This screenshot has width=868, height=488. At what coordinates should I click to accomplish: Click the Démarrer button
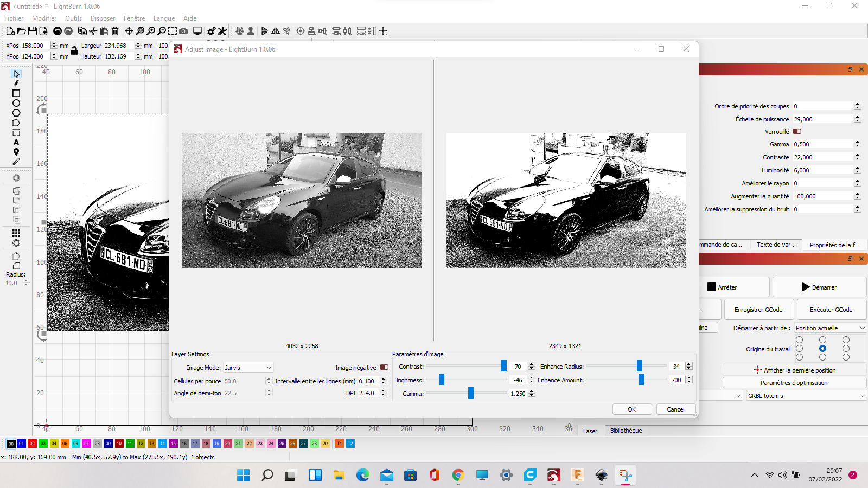tap(819, 287)
